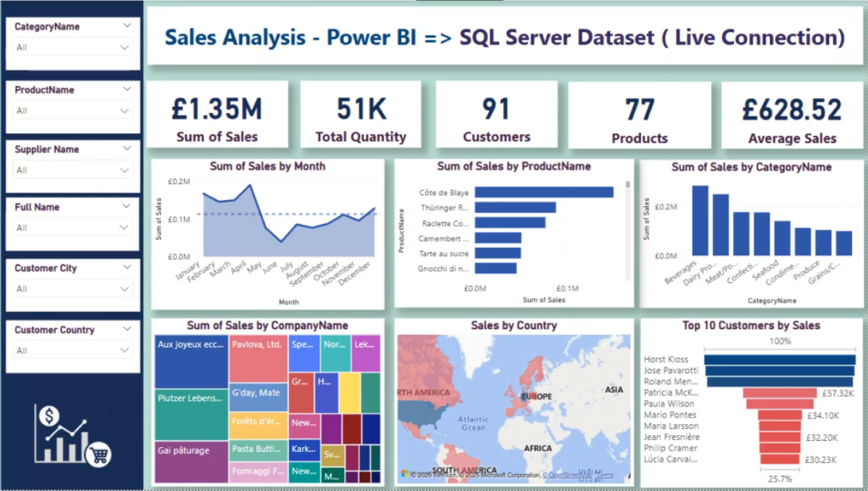Open the Customer Country All dropdown
This screenshot has height=491, width=868.
(73, 350)
